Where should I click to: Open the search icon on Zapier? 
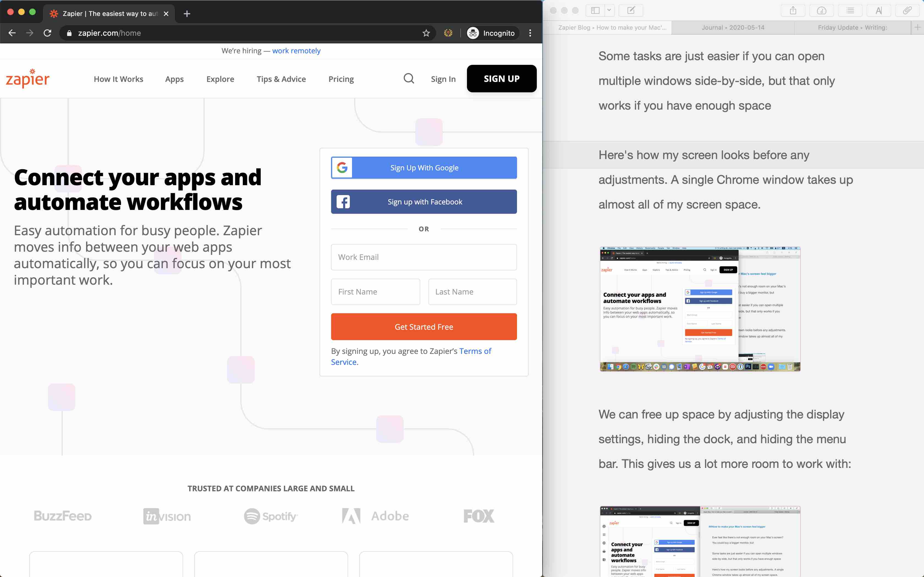[408, 78]
